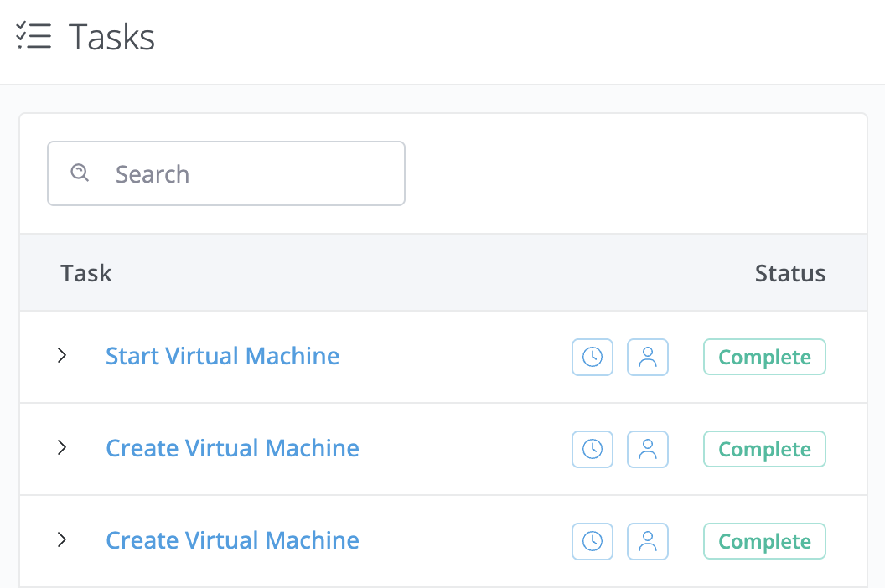Click Complete badge on last Create Virtual Machine

tap(764, 541)
